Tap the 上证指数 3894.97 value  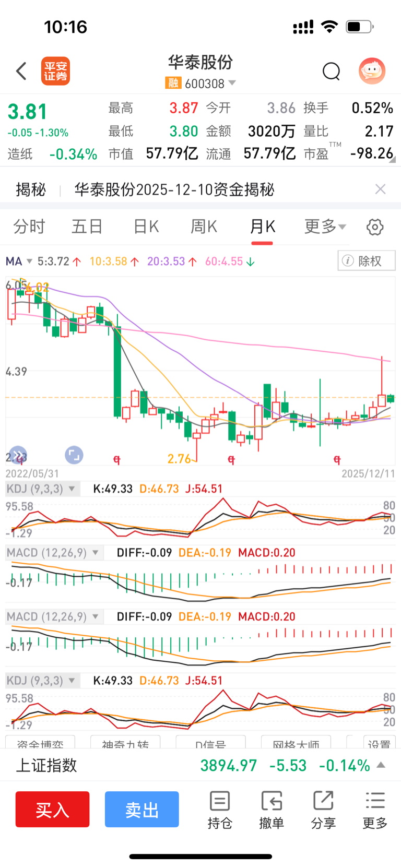coord(229,765)
